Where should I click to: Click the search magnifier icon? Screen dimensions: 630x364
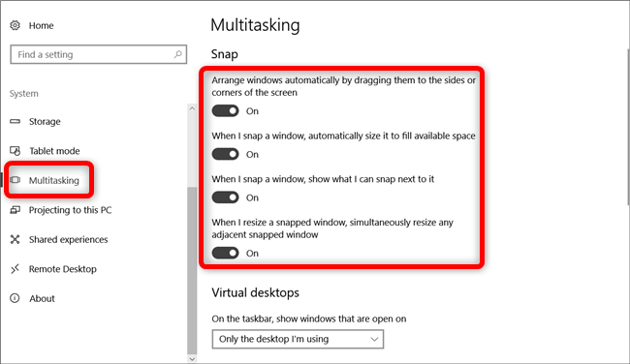[177, 54]
